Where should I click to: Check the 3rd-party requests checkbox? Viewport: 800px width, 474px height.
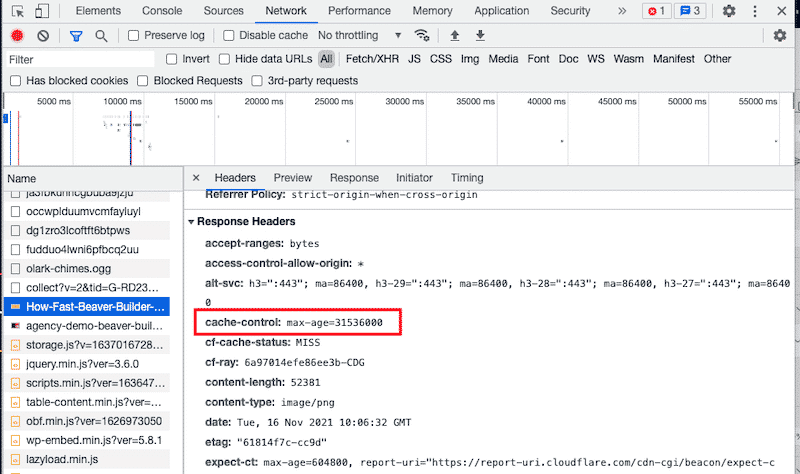[x=257, y=81]
